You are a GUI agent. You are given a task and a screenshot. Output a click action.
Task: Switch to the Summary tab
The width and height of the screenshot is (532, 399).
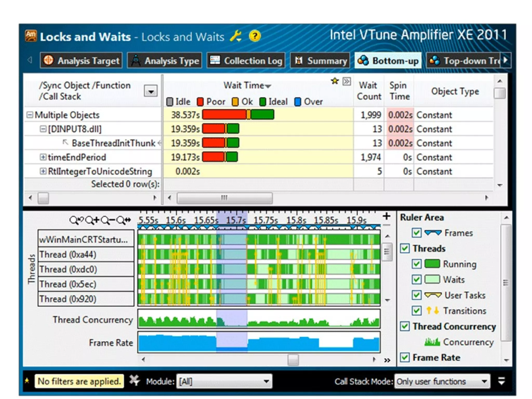pos(320,61)
